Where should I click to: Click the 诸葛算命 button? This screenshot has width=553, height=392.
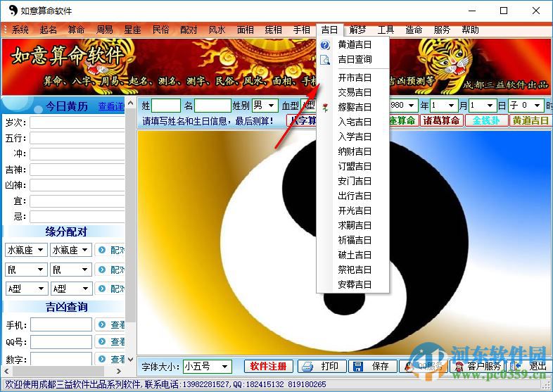pyautogui.click(x=441, y=121)
